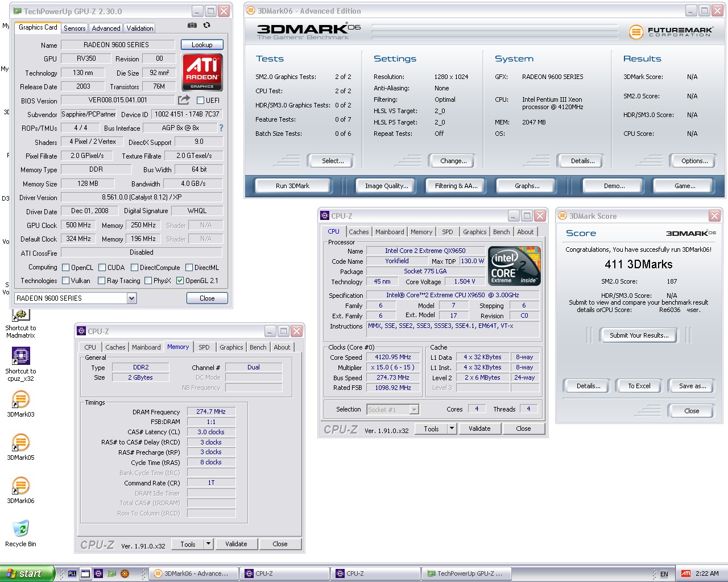
Task: Click the BIOS export share icon in GPU-Z
Action: [x=184, y=100]
